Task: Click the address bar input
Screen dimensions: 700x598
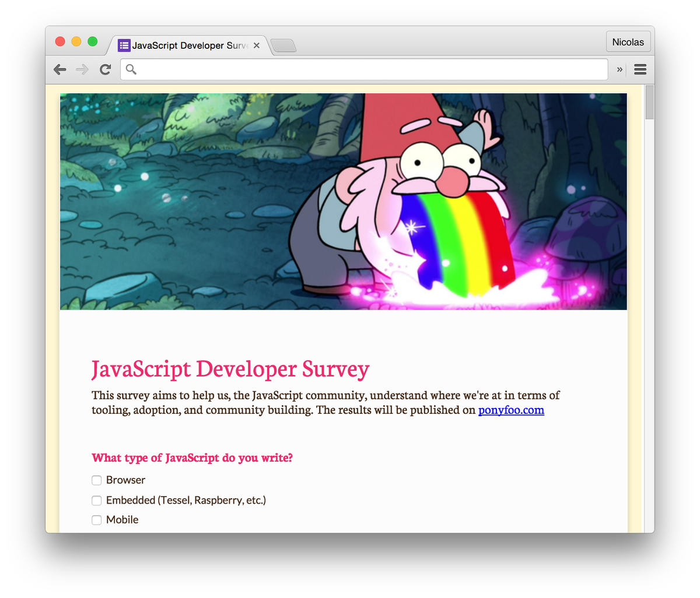Action: point(364,69)
